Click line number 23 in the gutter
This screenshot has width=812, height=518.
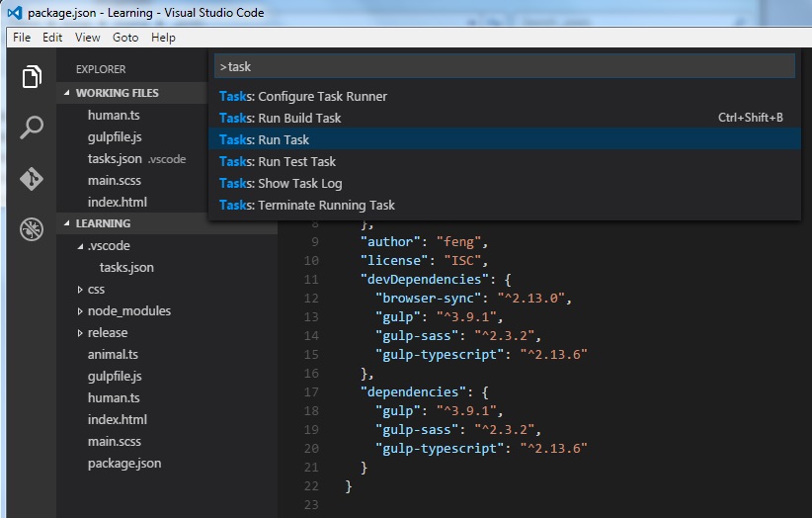311,504
